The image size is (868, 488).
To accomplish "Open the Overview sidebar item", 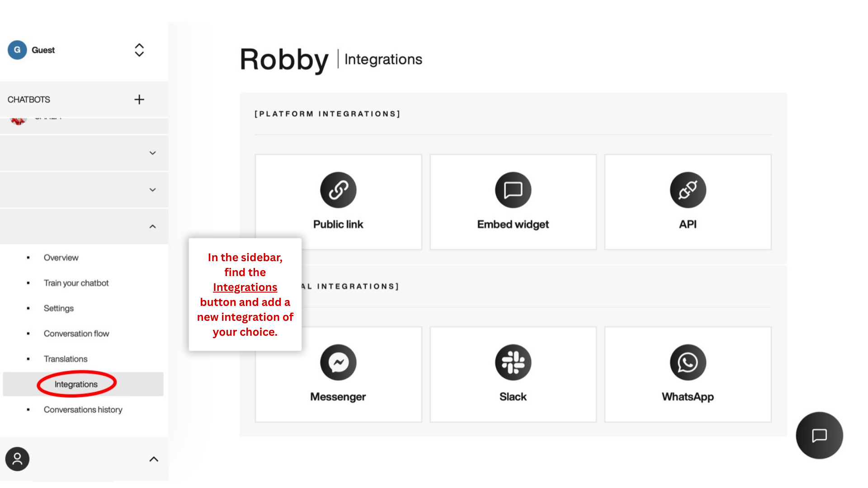I will click(61, 258).
